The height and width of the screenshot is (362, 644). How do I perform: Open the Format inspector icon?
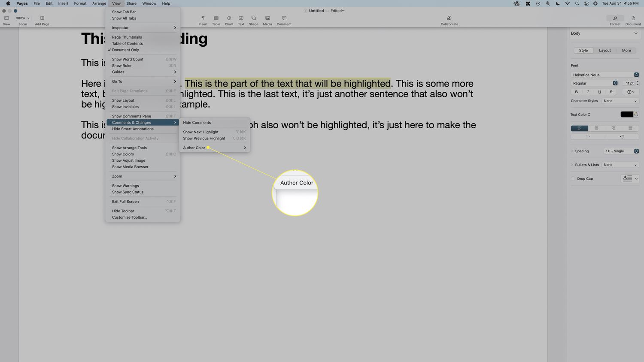click(615, 18)
